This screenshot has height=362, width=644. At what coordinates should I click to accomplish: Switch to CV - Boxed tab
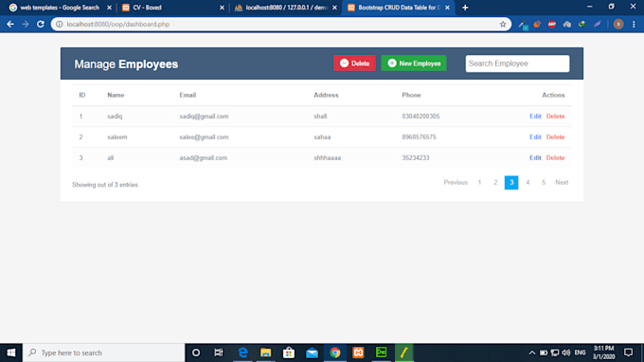point(147,8)
